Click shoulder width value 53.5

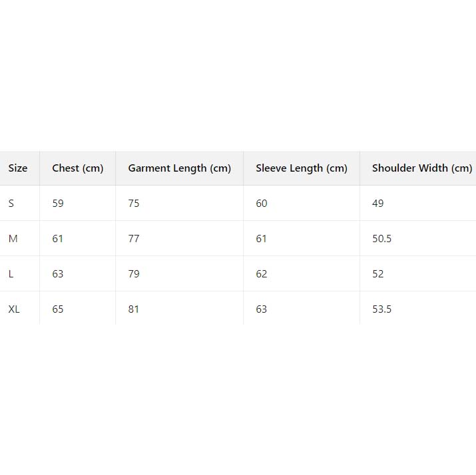click(382, 309)
